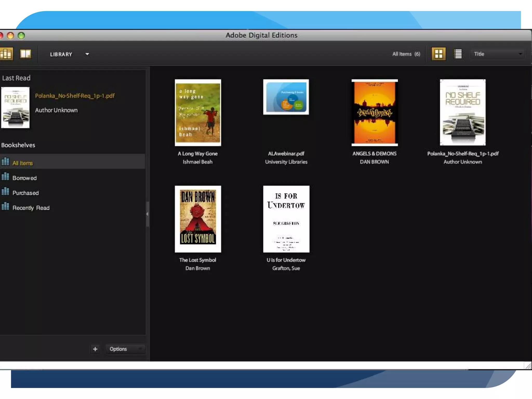Collapse the left panel divider handle

pyautogui.click(x=147, y=214)
